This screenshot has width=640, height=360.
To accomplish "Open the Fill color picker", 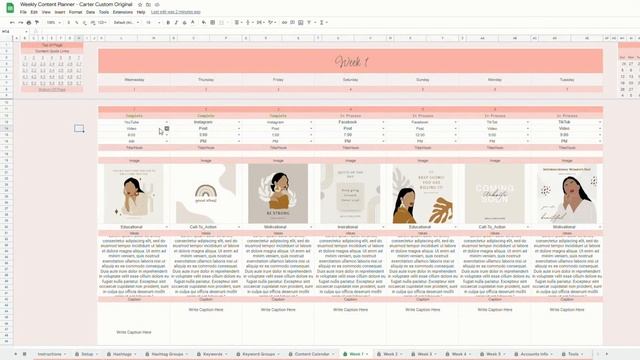I will 204,22.
